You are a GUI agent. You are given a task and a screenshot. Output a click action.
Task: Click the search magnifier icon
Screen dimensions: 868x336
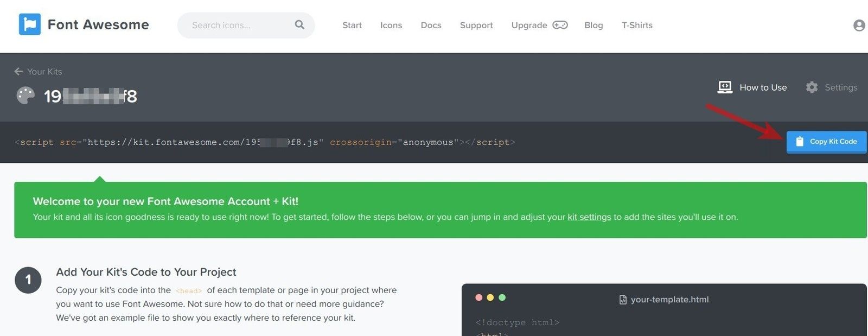(x=299, y=24)
